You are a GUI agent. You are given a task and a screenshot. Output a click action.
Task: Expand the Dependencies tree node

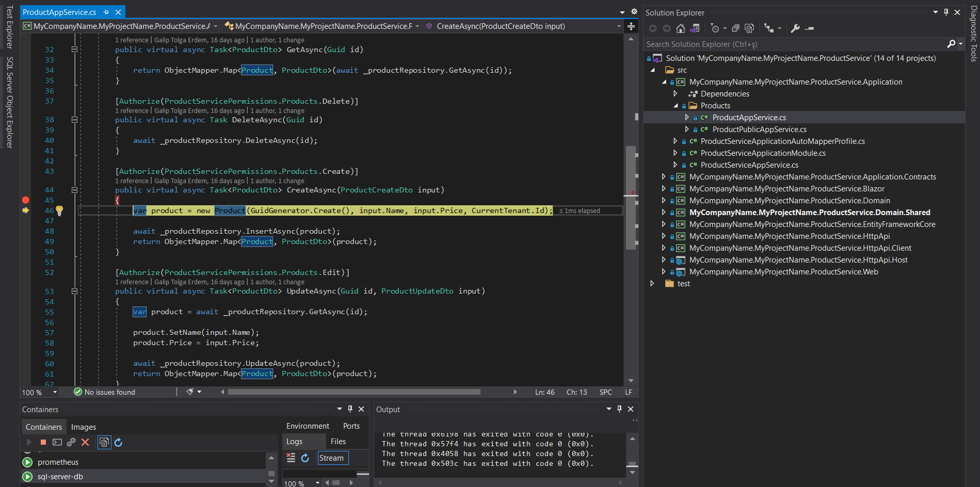(675, 94)
